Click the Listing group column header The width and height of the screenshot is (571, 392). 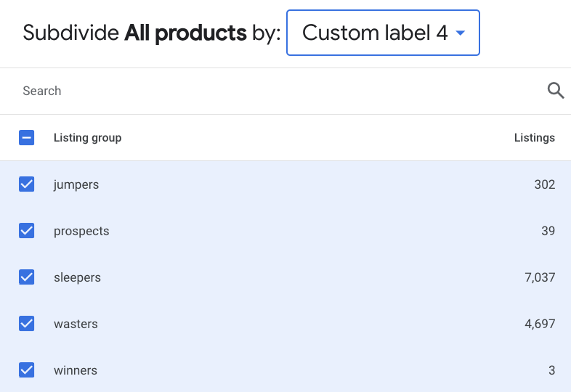click(x=87, y=138)
